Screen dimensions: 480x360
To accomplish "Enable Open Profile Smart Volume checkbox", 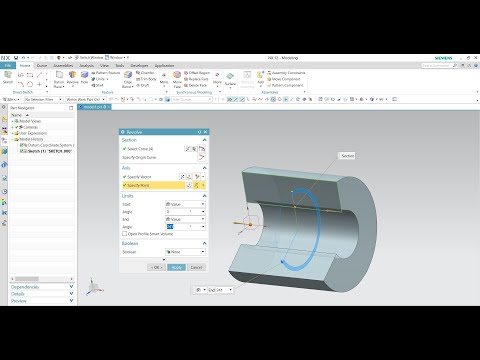I will (x=124, y=234).
